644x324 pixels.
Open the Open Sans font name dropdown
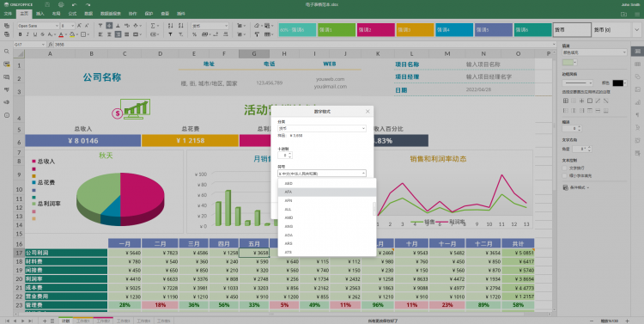pos(39,26)
